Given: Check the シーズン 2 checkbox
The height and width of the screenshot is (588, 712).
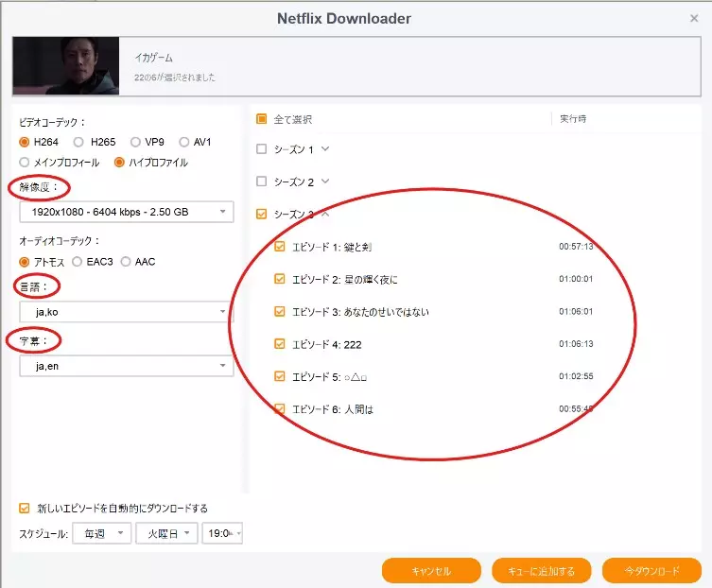Looking at the screenshot, I should 262,182.
